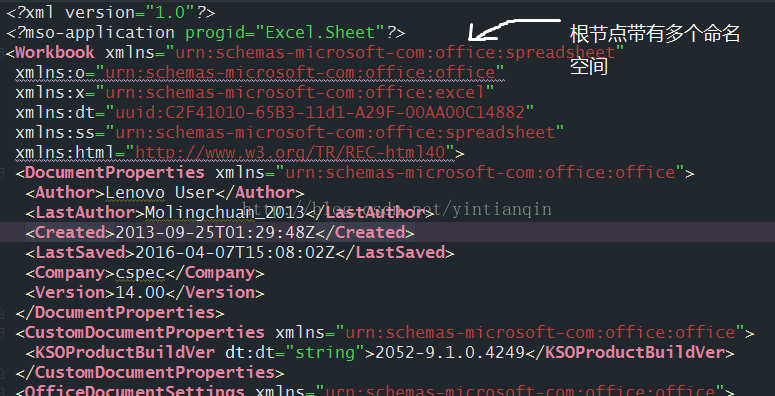This screenshot has height=396, width=775.
Task: Select the value urn:schemas-microsoft-com:office:excel
Action: tap(296, 92)
